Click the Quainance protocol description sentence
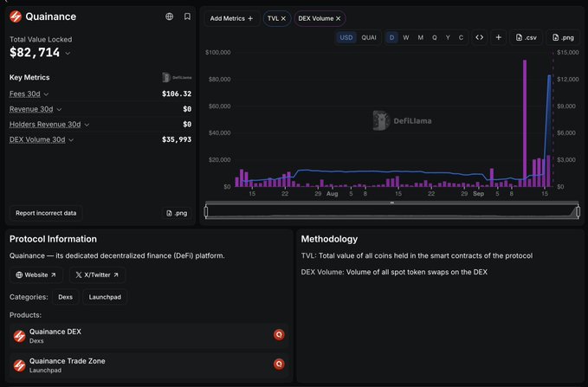588x387 pixels. click(117, 255)
